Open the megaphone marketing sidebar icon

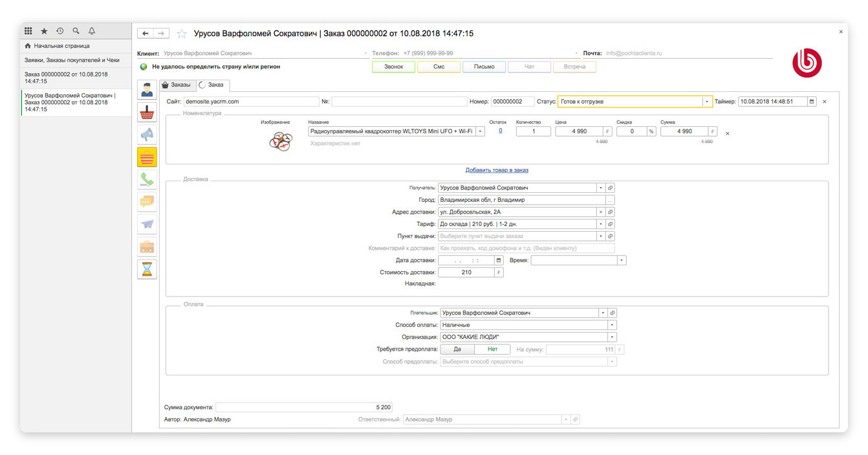[147, 135]
